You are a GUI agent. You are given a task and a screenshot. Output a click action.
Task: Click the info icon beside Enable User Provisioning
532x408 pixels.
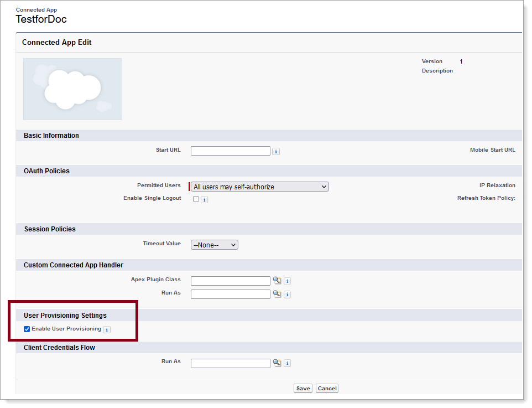(106, 329)
